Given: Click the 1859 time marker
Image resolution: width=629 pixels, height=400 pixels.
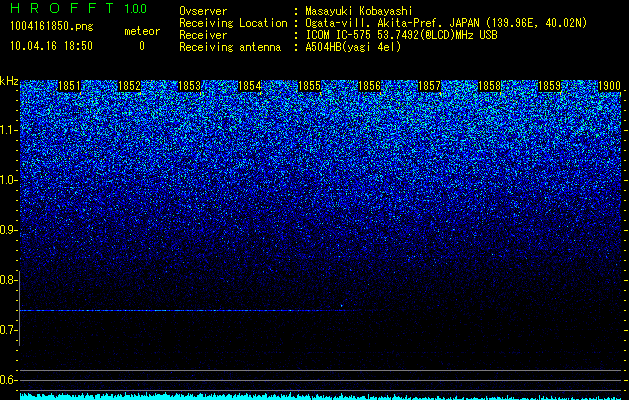Looking at the screenshot, I should 549,86.
